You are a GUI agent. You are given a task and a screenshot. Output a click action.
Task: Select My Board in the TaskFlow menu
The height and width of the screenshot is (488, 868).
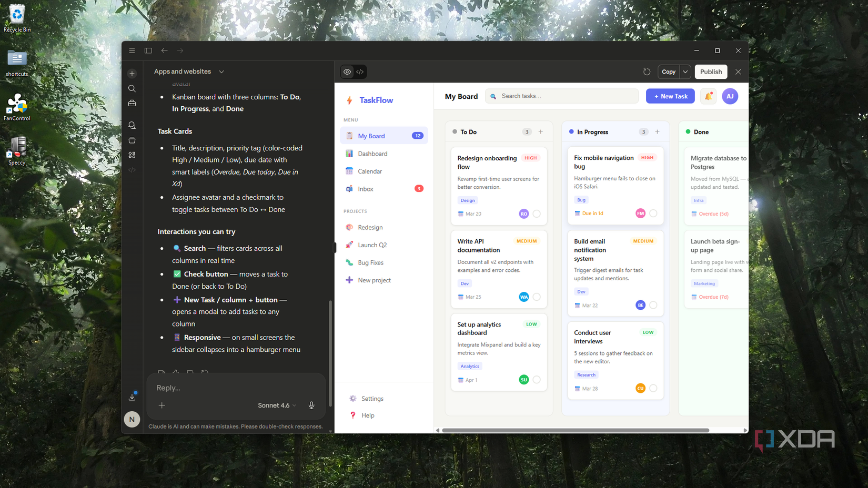(x=384, y=136)
